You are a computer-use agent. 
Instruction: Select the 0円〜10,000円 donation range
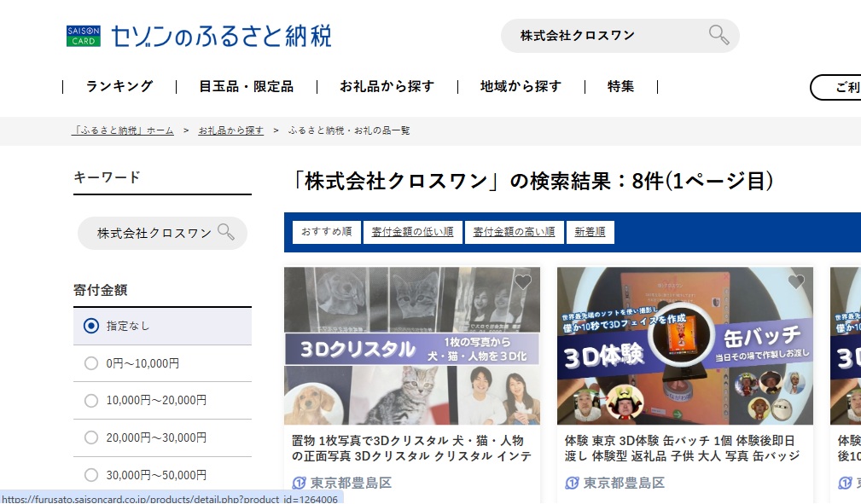tap(91, 363)
